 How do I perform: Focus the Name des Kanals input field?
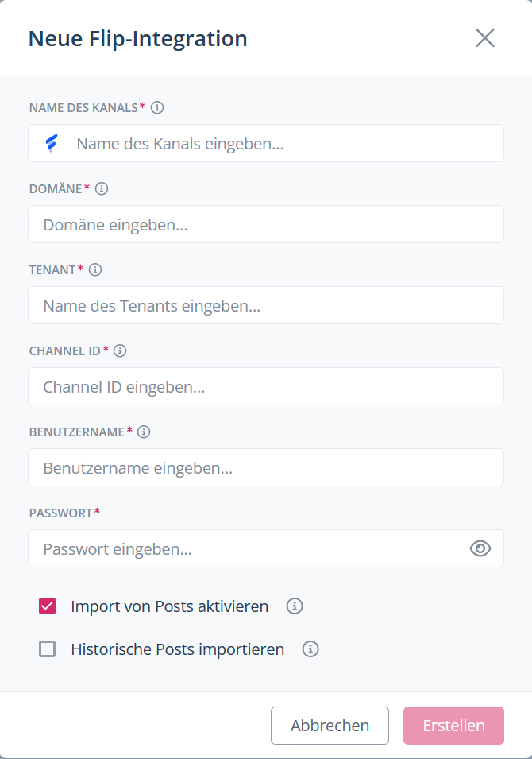(266, 143)
